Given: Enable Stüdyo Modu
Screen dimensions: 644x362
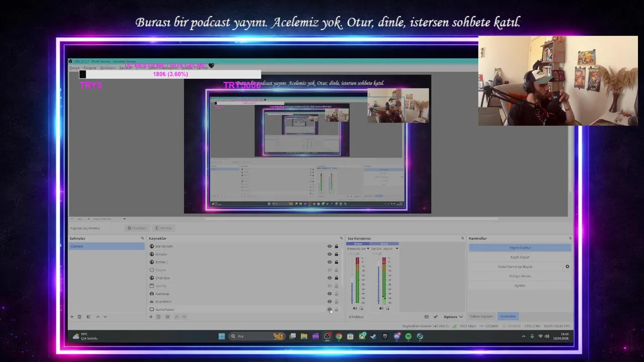Looking at the screenshot, I should (520, 276).
